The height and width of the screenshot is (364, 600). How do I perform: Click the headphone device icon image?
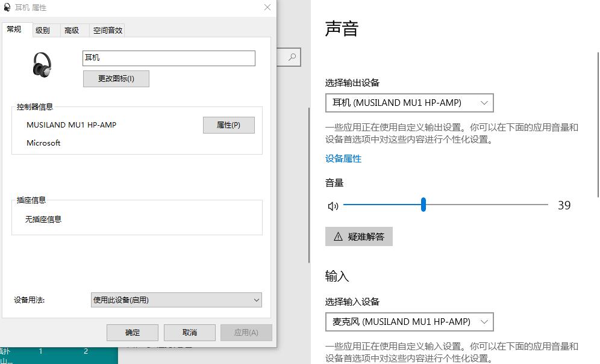coord(42,64)
